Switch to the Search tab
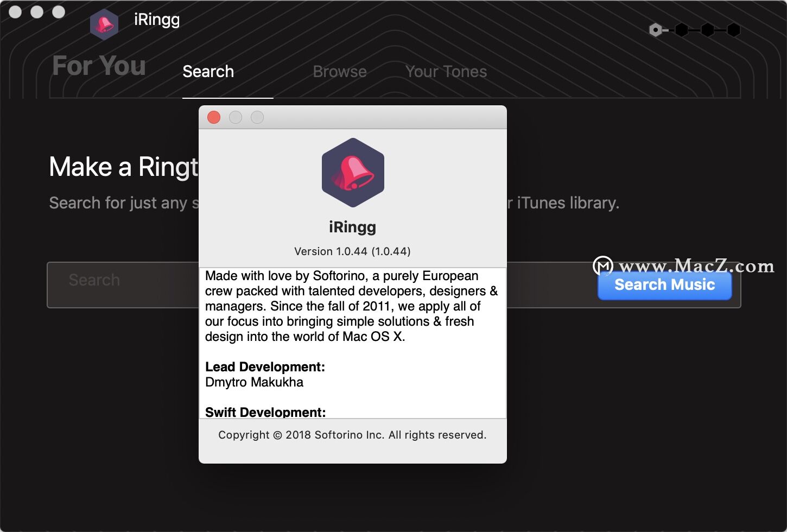This screenshot has height=532, width=787. pyautogui.click(x=208, y=72)
